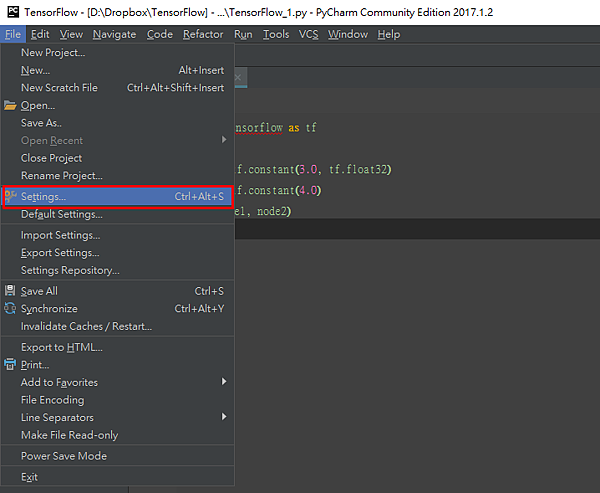Image resolution: width=600 pixels, height=493 pixels.
Task: Select the Line Separators entry
Action: pyautogui.click(x=117, y=418)
